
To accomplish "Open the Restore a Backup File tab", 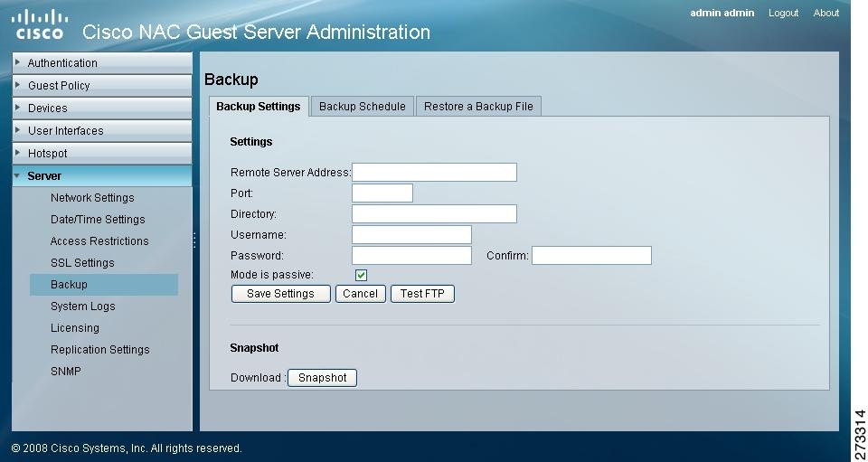I will point(478,107).
